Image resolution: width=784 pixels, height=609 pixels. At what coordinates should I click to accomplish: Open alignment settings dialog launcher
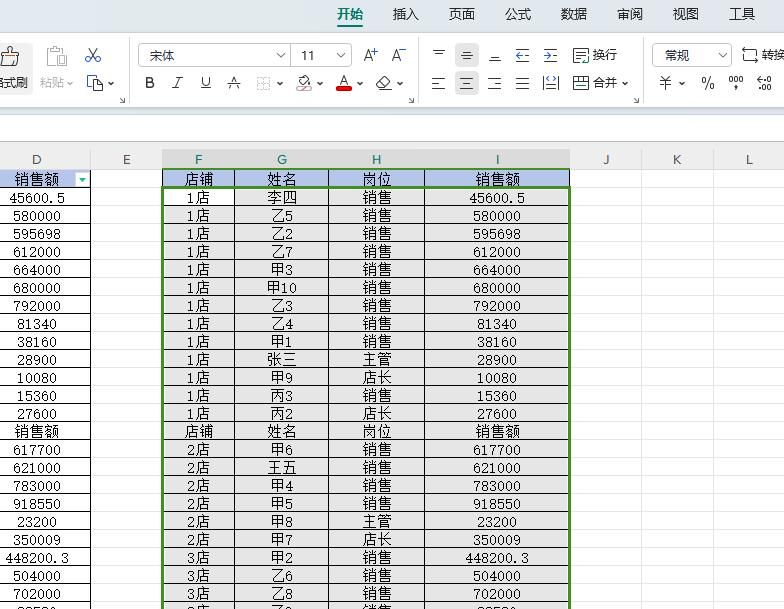pyautogui.click(x=636, y=100)
